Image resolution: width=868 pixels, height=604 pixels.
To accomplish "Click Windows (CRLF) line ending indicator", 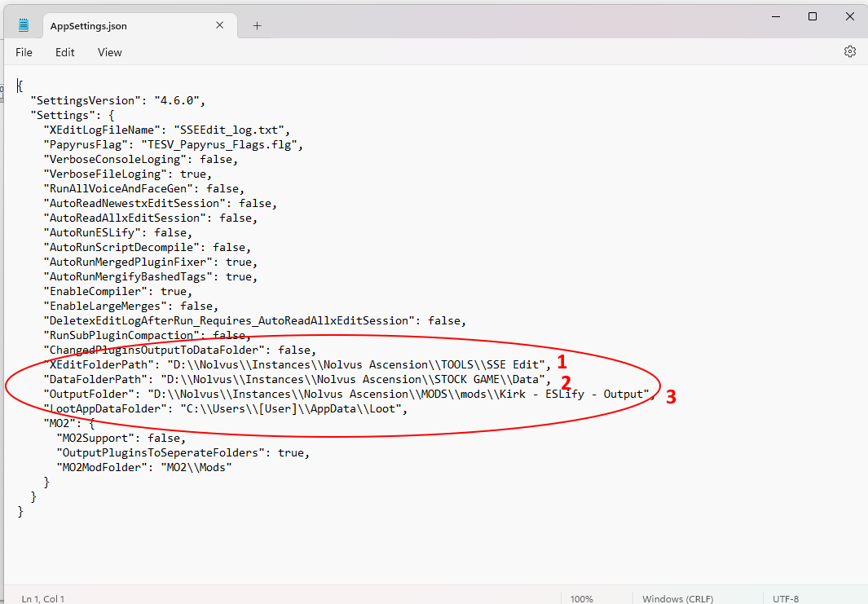I will pyautogui.click(x=677, y=598).
